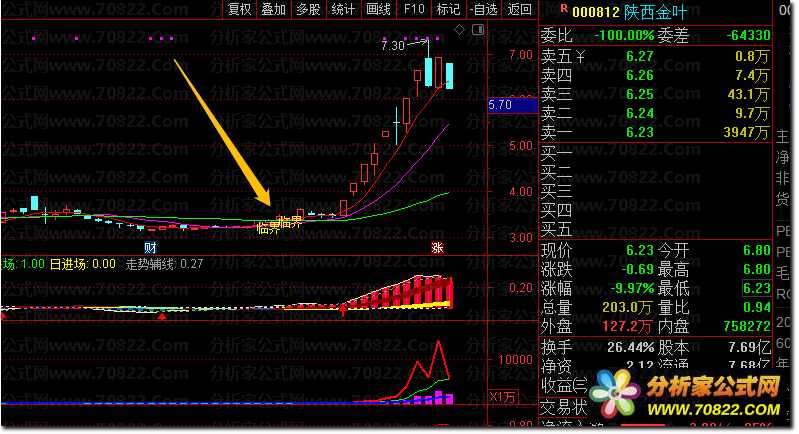The image size is (799, 434).
Task: Select the 多股 multi-stock view
Action: click(308, 9)
